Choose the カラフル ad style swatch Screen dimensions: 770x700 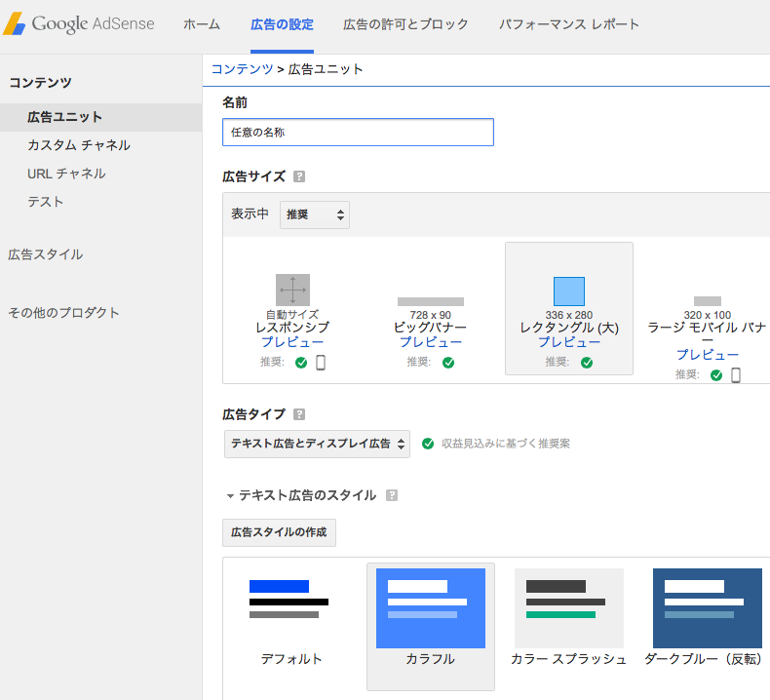[430, 609]
